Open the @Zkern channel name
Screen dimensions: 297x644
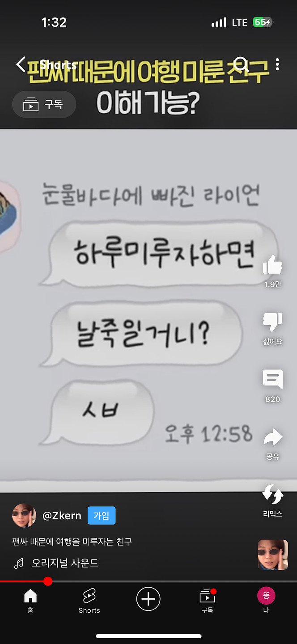coord(62,516)
